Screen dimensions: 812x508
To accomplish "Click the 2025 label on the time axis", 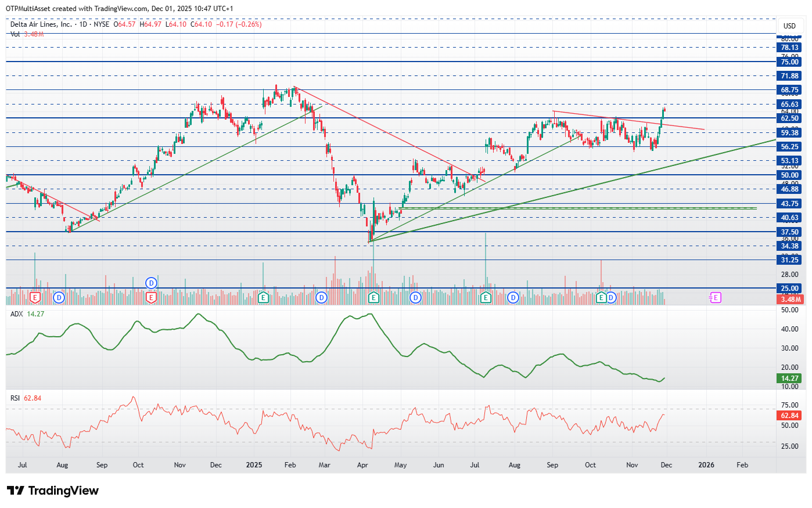I will 254,465.
